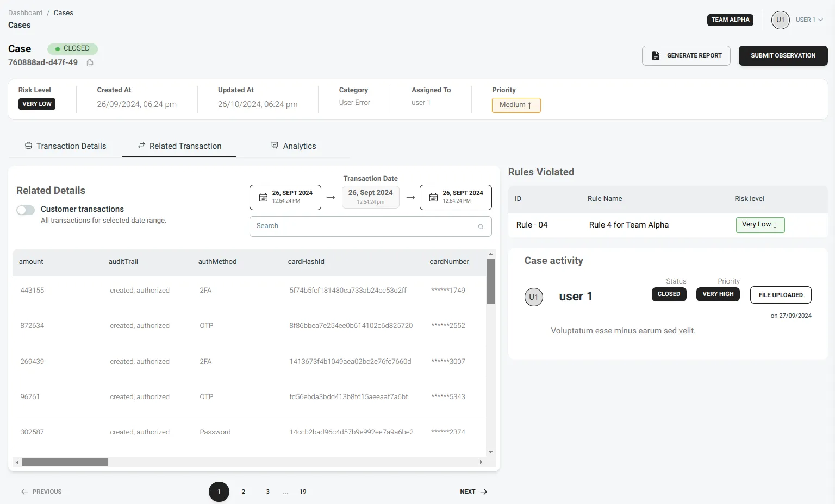Click the authMethod column header

coord(217,262)
